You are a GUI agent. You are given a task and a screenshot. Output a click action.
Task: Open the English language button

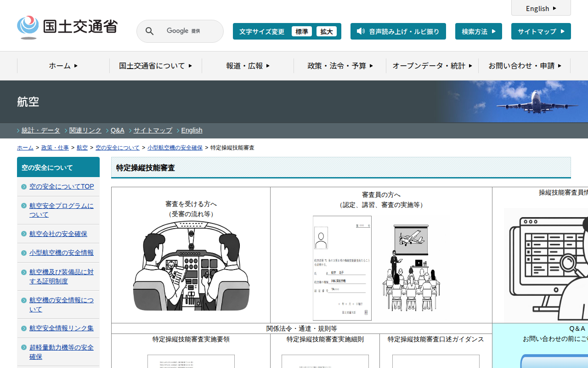tap(541, 8)
